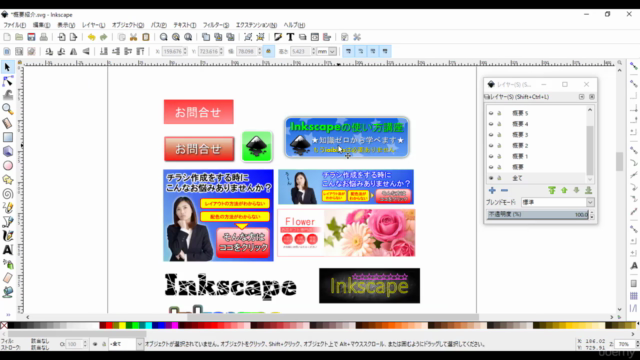Click the Flower banner image

pyautogui.click(x=346, y=233)
